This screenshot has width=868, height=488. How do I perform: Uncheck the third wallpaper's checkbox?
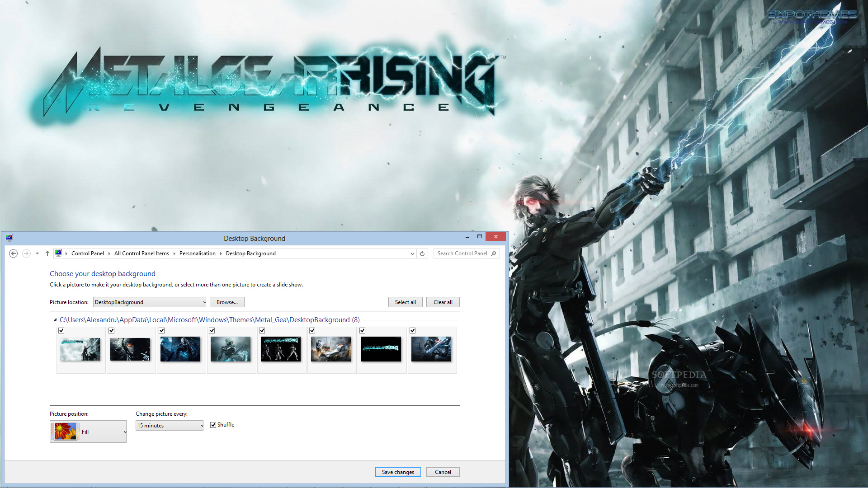pos(162,331)
